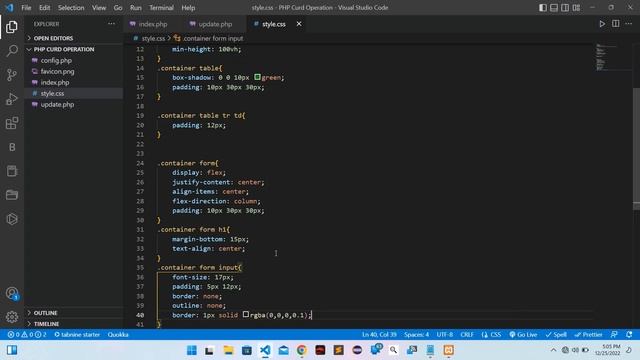
Task: Click Quokka in status bar
Action: pyautogui.click(x=118, y=334)
